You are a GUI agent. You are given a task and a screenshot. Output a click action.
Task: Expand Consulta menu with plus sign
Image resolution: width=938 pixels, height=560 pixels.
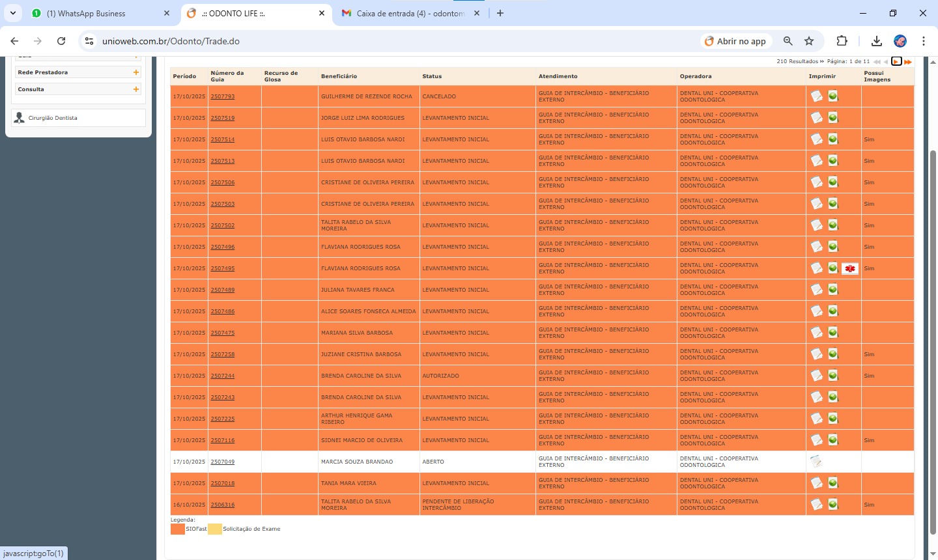[x=136, y=89]
